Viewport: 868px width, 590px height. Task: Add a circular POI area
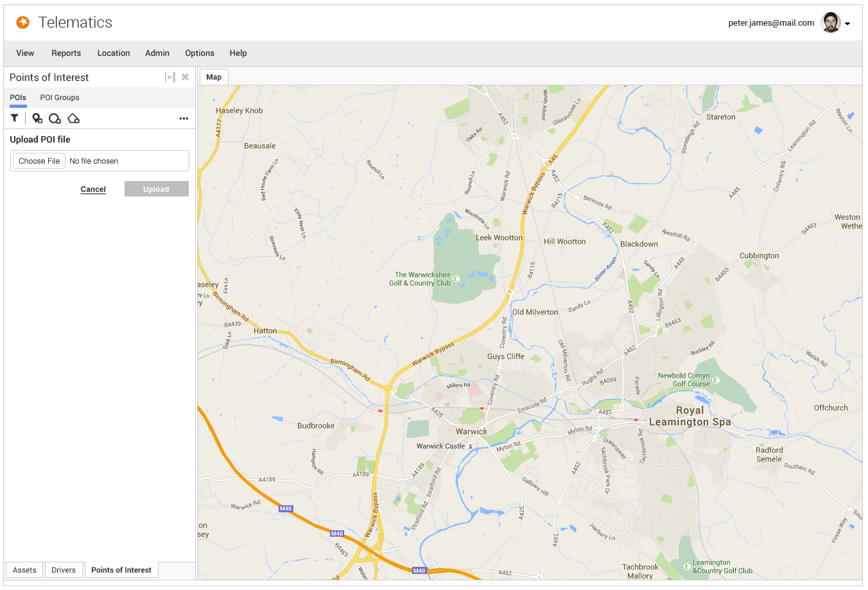tap(55, 118)
